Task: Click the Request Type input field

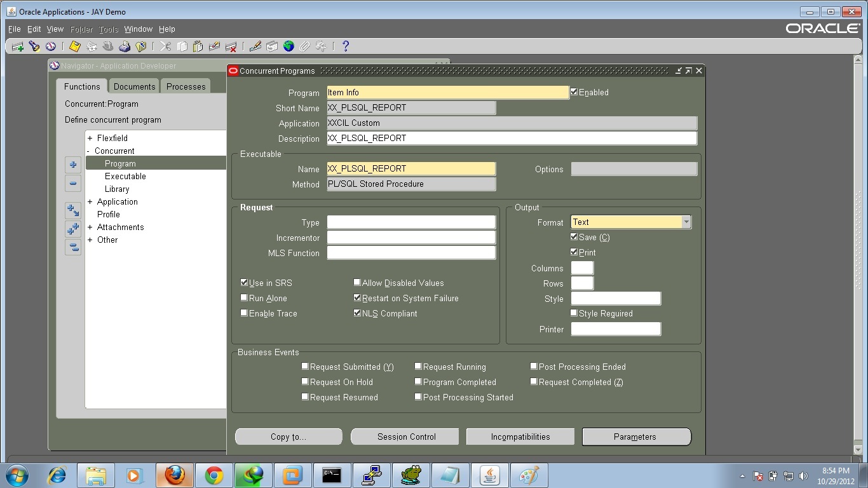Action: tap(411, 222)
